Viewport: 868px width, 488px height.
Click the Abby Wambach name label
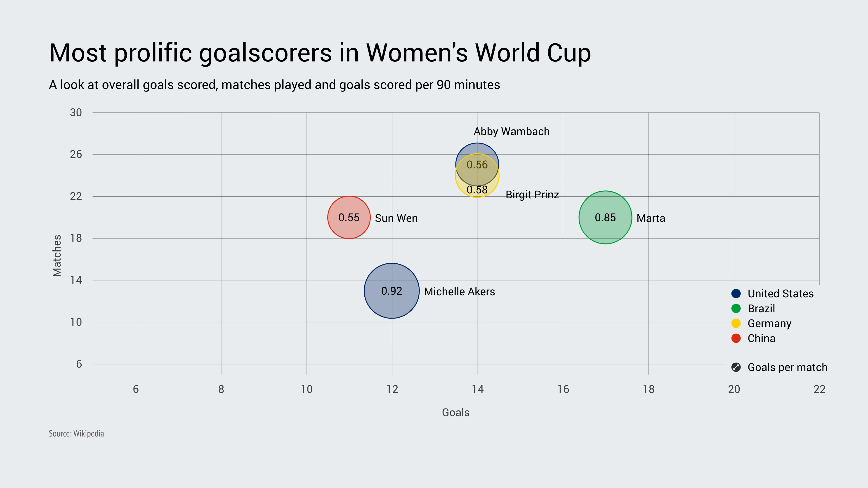pyautogui.click(x=512, y=131)
